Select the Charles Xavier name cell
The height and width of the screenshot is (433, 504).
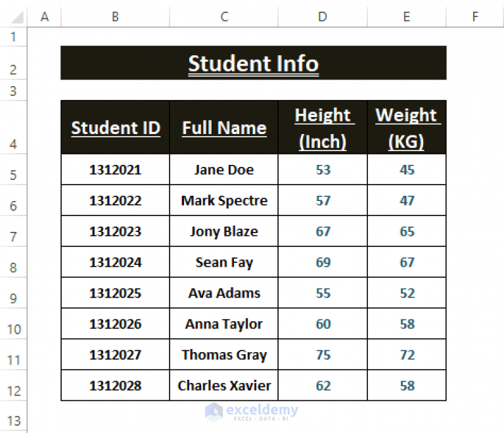(223, 386)
